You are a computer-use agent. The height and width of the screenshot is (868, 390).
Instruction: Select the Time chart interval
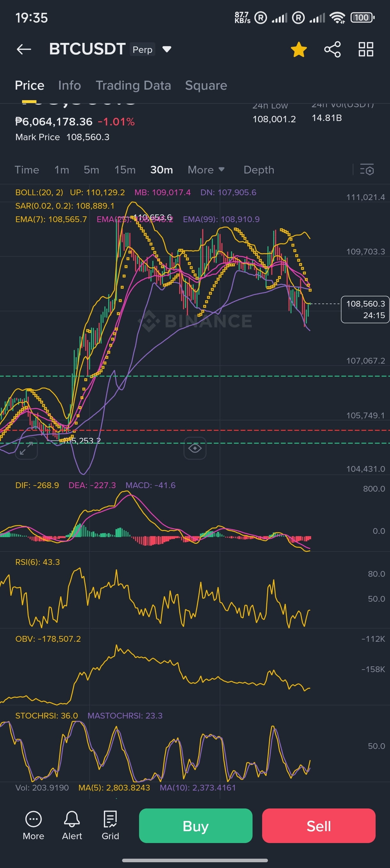click(27, 170)
